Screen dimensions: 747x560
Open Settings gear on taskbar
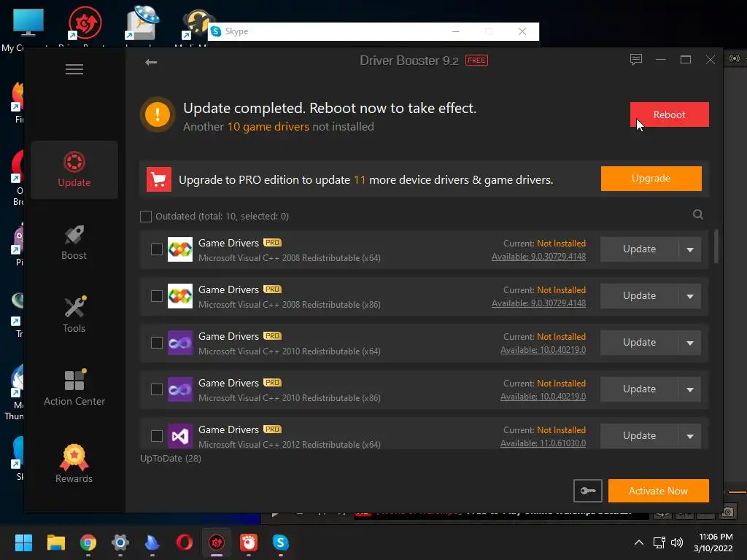(120, 542)
